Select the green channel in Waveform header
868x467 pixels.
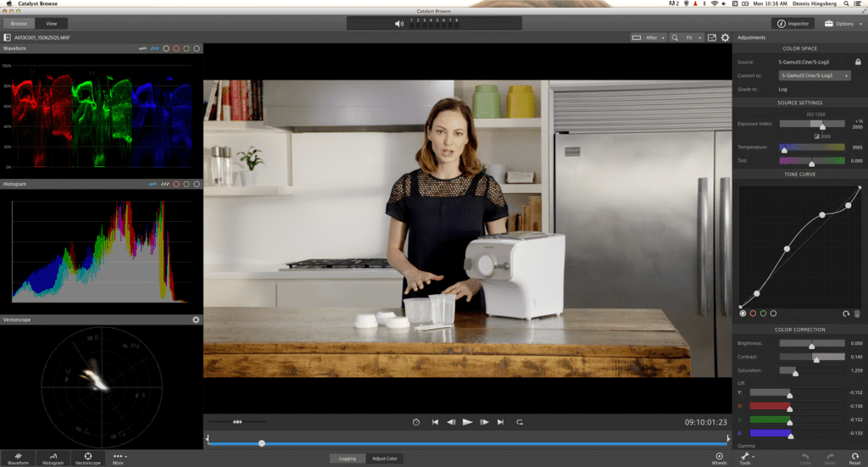pyautogui.click(x=186, y=48)
